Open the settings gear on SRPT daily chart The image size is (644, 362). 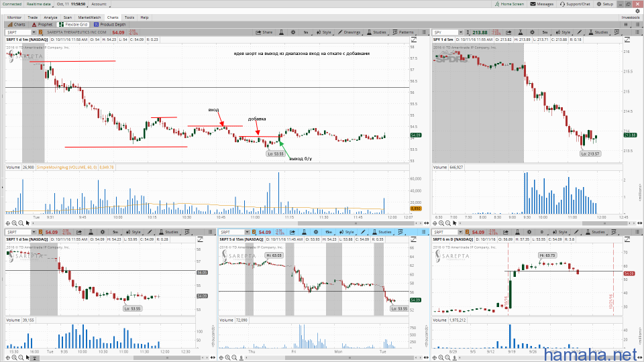[529, 232]
